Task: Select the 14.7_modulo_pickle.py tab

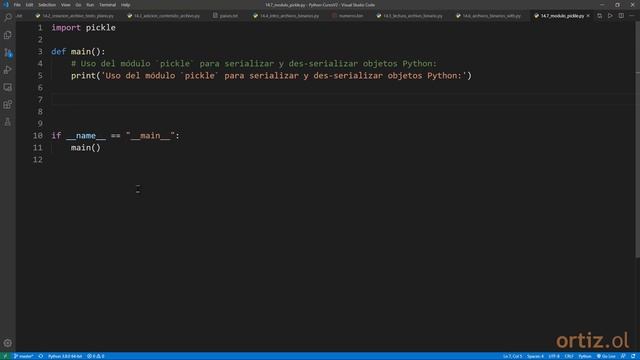Action: click(562, 16)
